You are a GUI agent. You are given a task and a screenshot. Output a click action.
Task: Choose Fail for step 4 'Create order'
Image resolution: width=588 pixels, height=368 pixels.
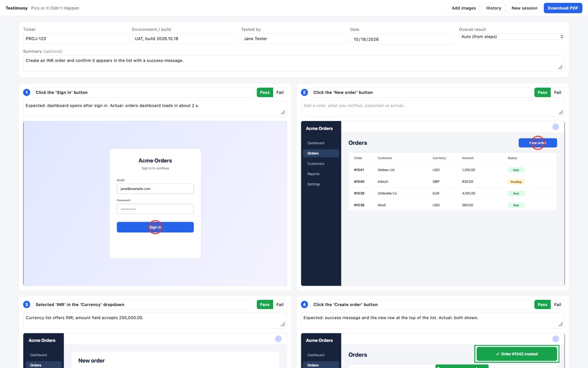click(558, 305)
